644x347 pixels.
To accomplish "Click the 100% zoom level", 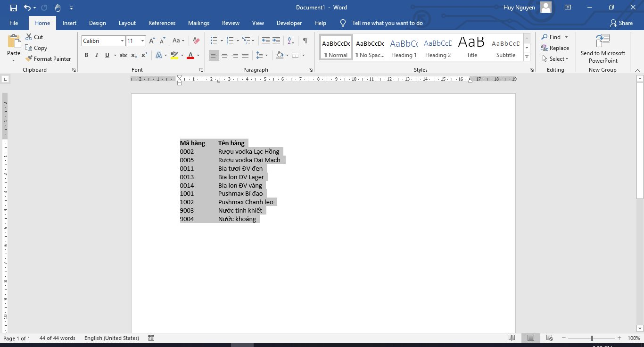I will (634, 338).
